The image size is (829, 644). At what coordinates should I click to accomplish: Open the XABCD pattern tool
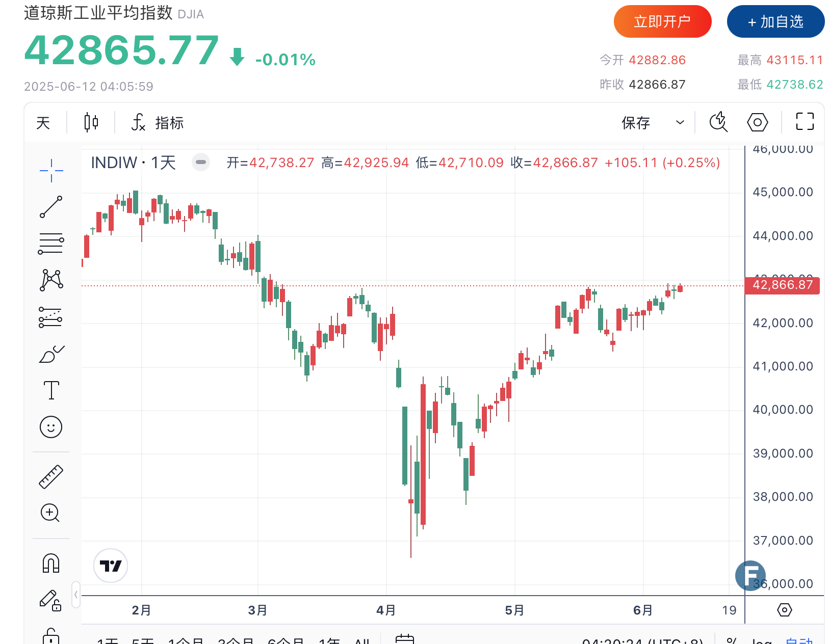(51, 280)
